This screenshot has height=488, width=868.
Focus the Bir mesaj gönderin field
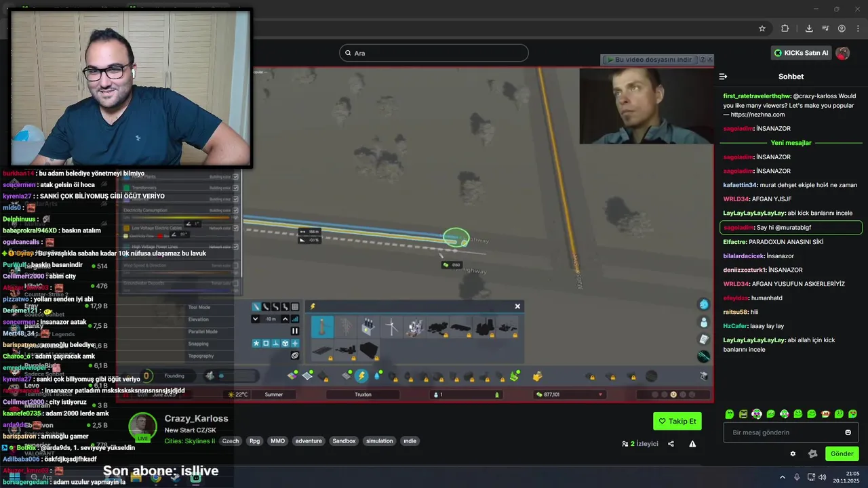click(x=791, y=432)
